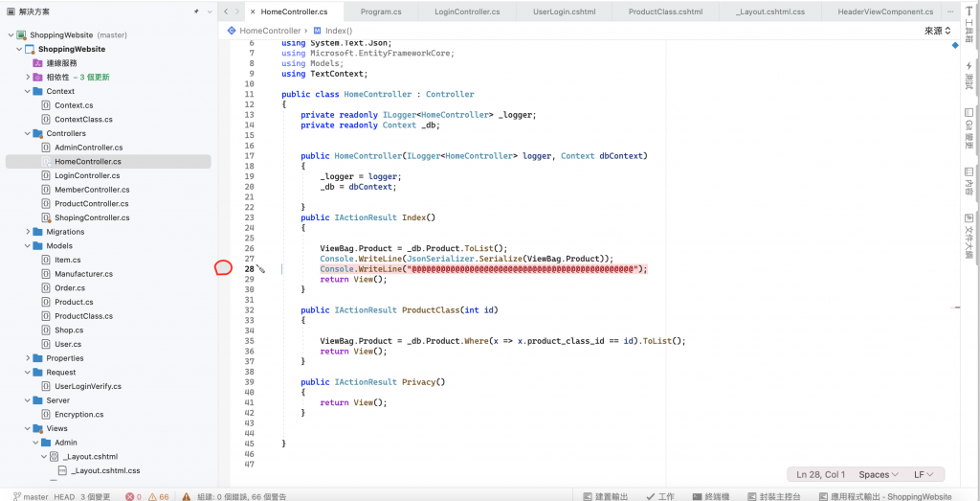Viewport: 980px width, 501px height.
Task: Switch to the _Layout.cshtml.css tab
Action: pos(769,11)
